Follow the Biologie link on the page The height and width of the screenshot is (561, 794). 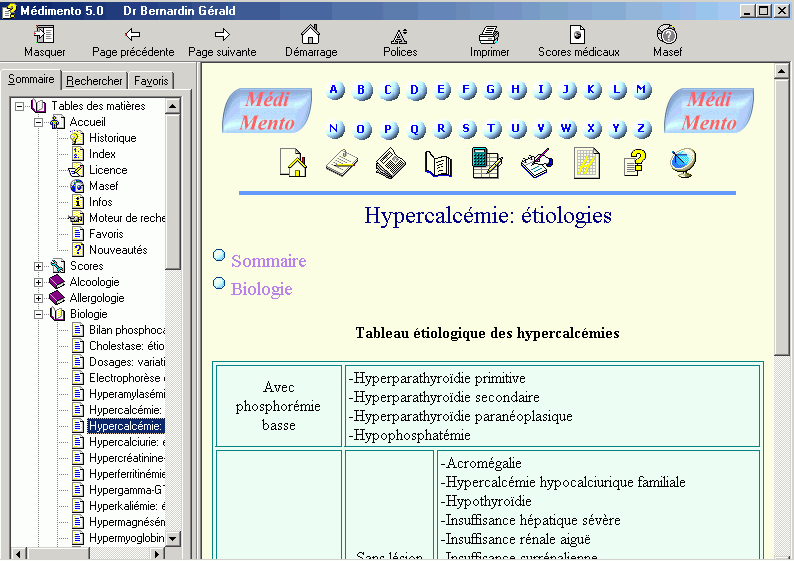point(261,289)
